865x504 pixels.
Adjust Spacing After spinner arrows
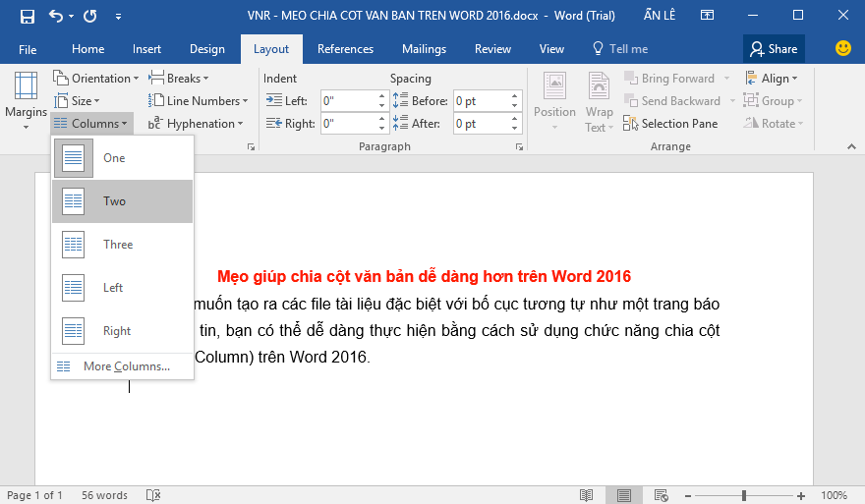point(515,124)
